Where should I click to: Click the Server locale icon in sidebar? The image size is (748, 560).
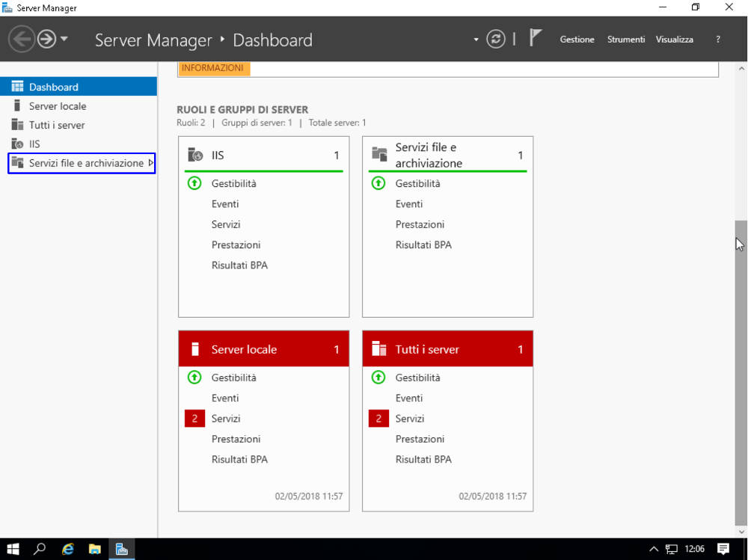(x=17, y=105)
